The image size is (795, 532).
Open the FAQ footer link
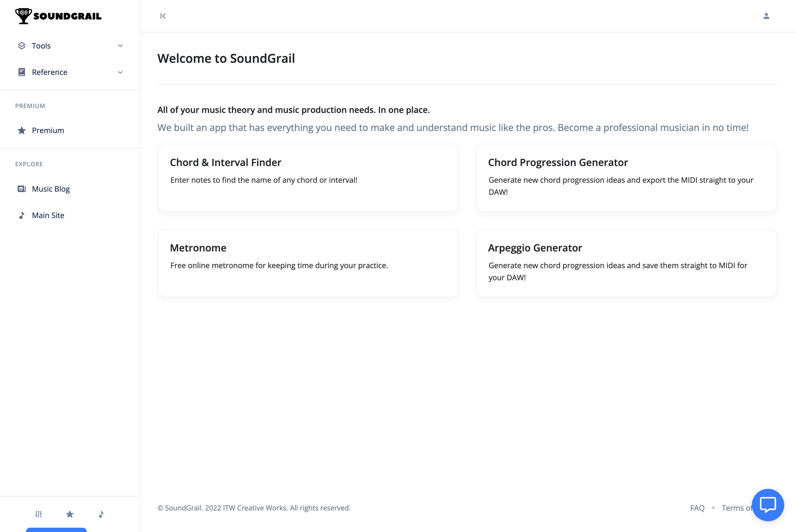[697, 508]
